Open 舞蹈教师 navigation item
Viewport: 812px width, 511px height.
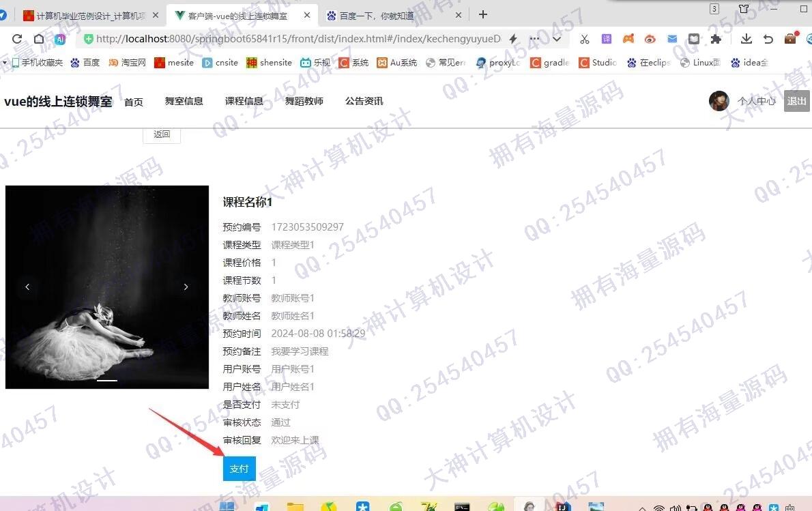tap(304, 102)
